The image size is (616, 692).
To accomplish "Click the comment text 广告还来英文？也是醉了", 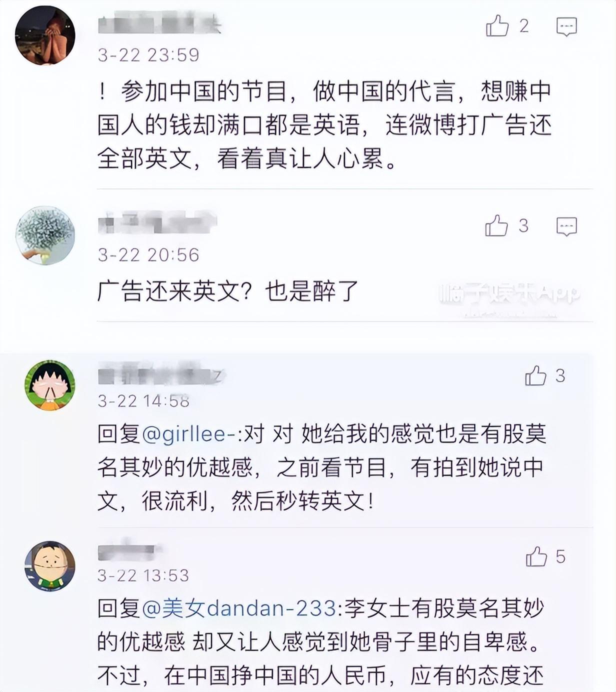I will coord(228,291).
